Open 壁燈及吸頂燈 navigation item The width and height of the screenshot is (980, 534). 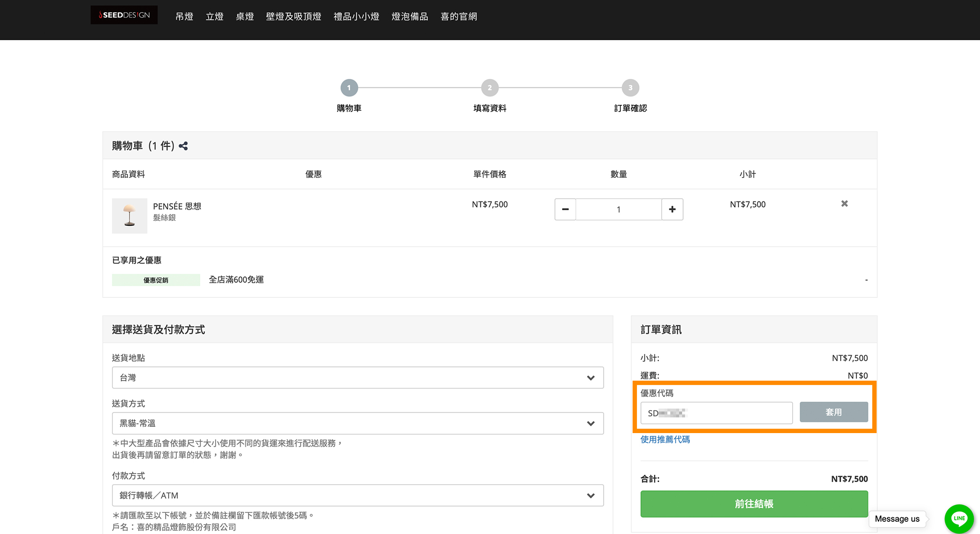tap(294, 17)
